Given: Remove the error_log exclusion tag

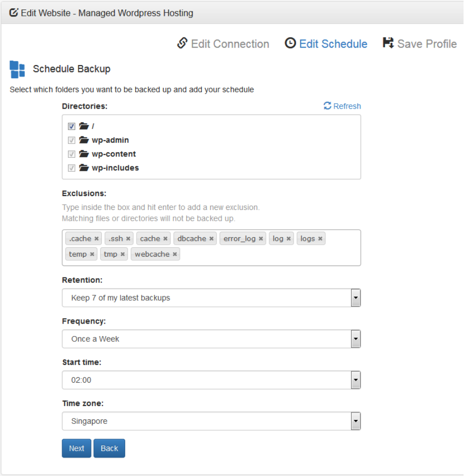Looking at the screenshot, I should pos(261,239).
